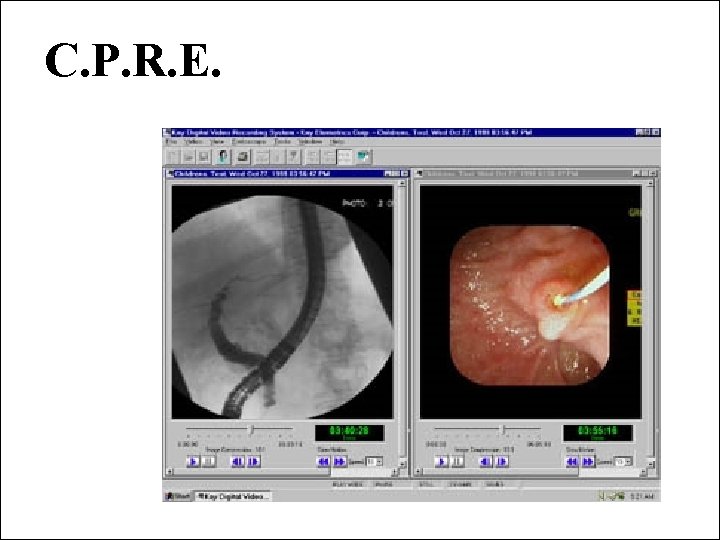Slow-motion rewind the right video
Image resolution: width=720 pixels, height=540 pixels.
572,461
